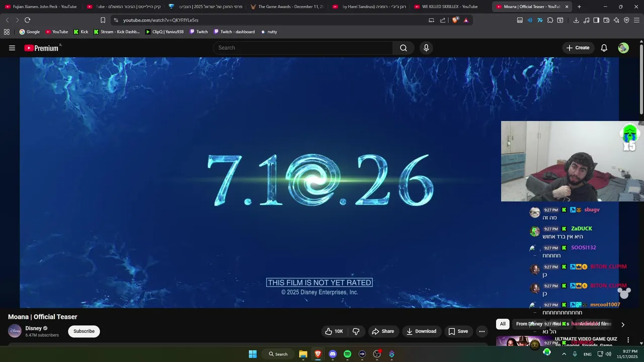Open Brave Shields lion icon
Viewport: 644px width, 362px height.
[455, 20]
